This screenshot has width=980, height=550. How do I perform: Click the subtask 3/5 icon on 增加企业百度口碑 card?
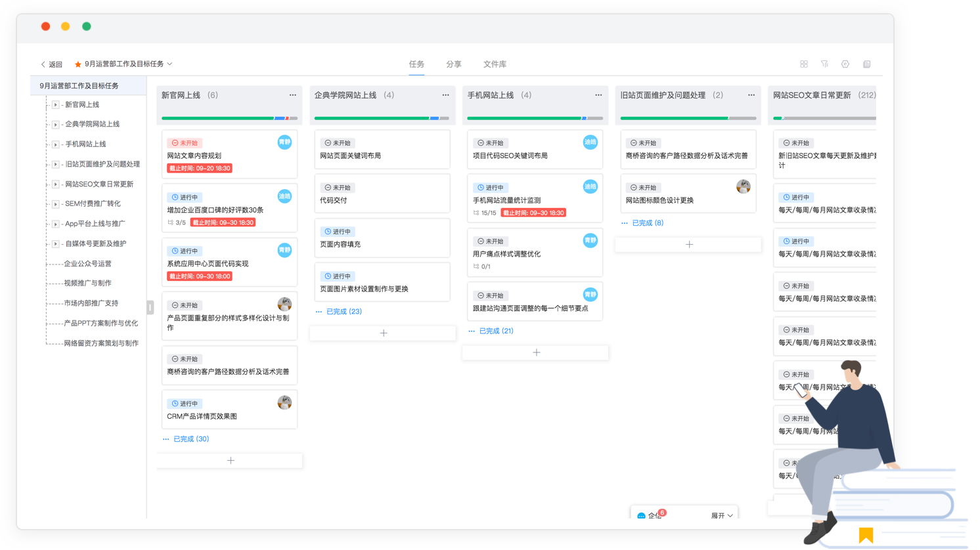[x=171, y=222]
